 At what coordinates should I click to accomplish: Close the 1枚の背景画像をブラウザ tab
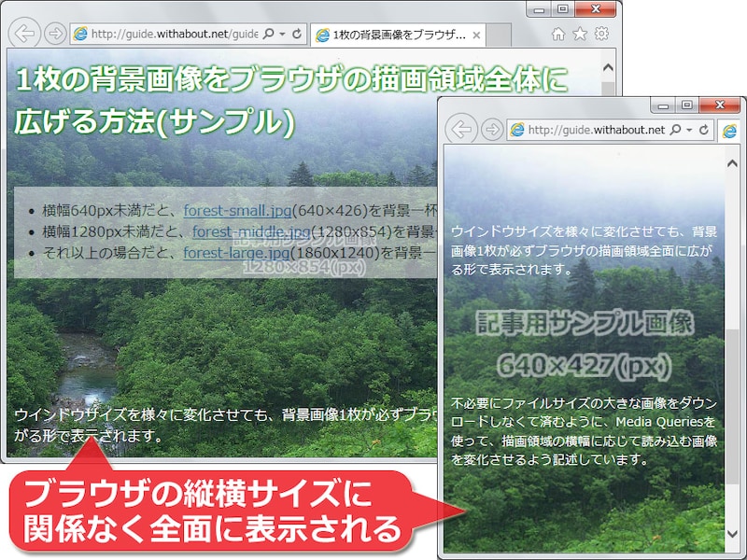pos(476,35)
